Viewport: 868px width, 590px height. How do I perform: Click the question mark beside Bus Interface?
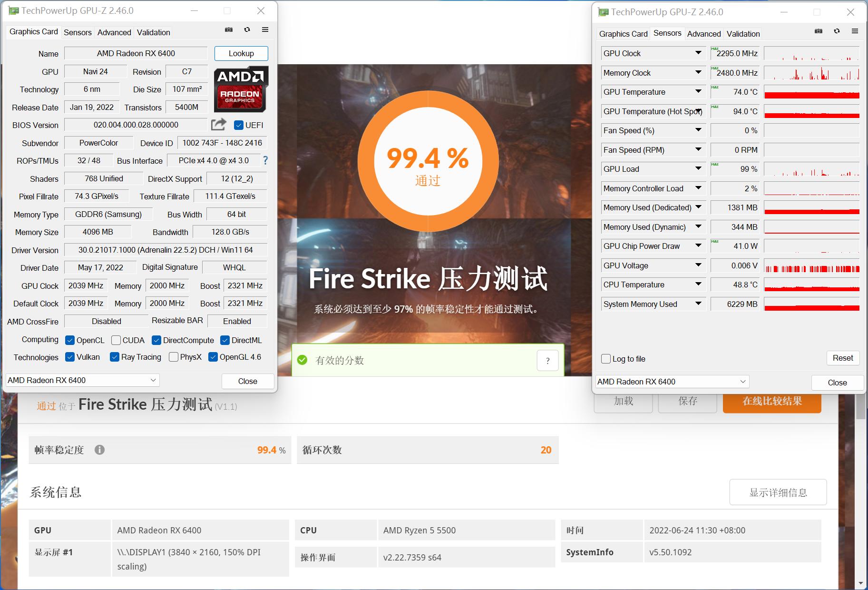(x=265, y=161)
